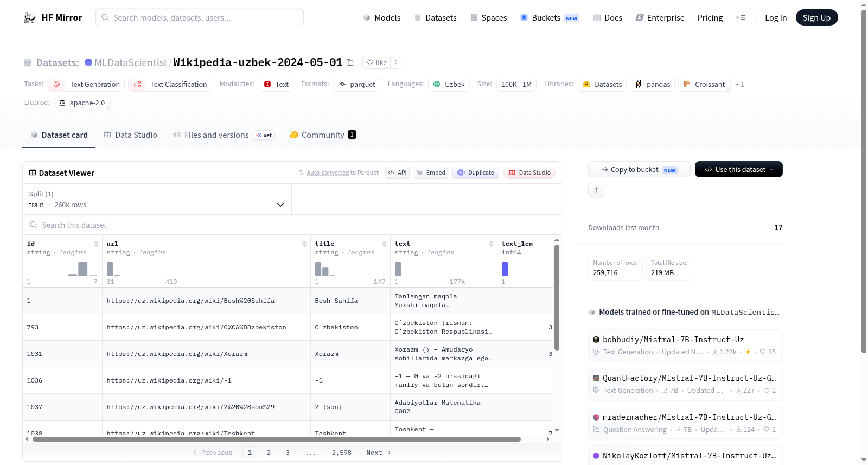This screenshot has width=868, height=465.
Task: Open Docs in top navigation
Action: point(608,17)
